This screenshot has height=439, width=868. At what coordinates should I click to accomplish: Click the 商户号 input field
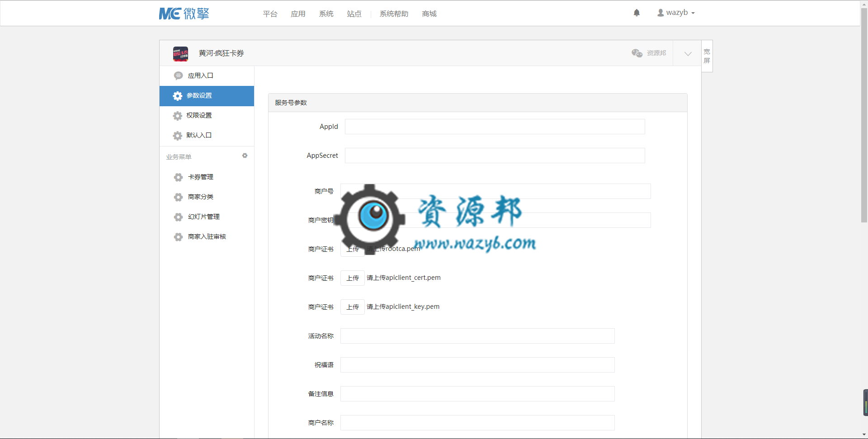pos(495,191)
